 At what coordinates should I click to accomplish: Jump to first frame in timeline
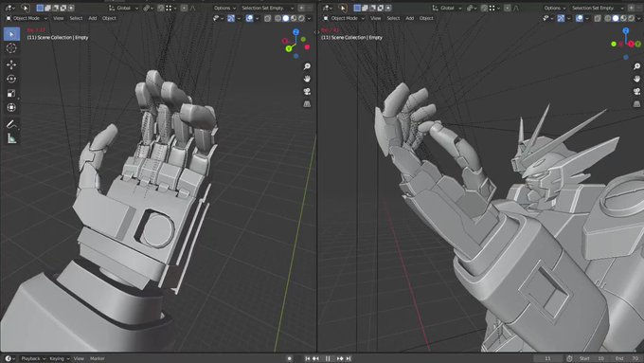point(307,359)
